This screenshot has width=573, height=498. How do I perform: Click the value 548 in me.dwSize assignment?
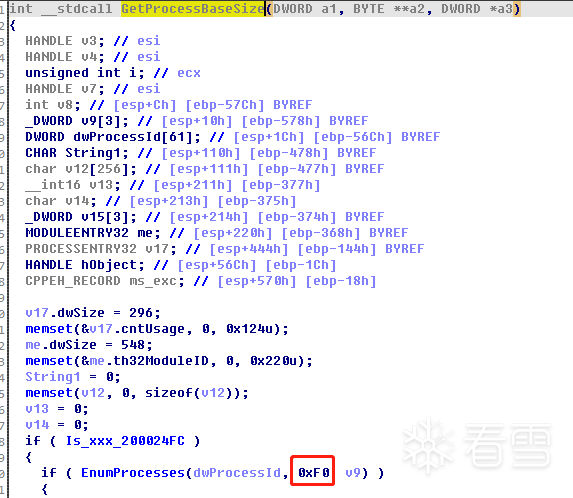tap(133, 345)
